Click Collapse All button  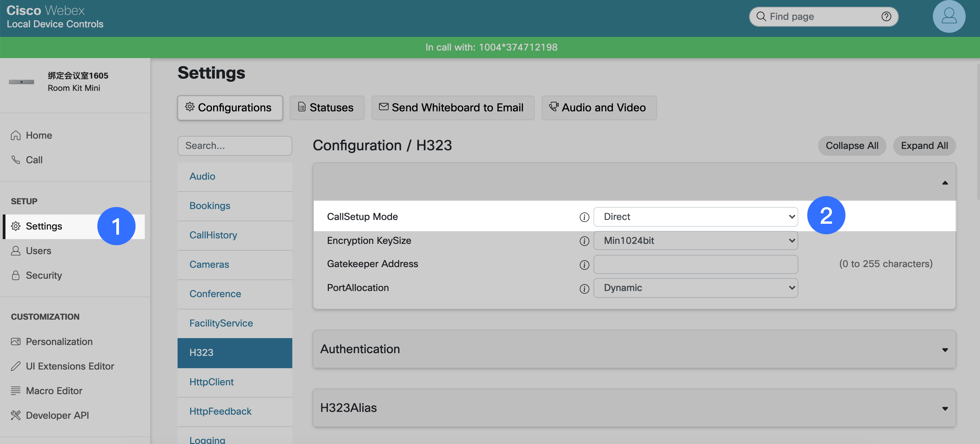point(852,146)
